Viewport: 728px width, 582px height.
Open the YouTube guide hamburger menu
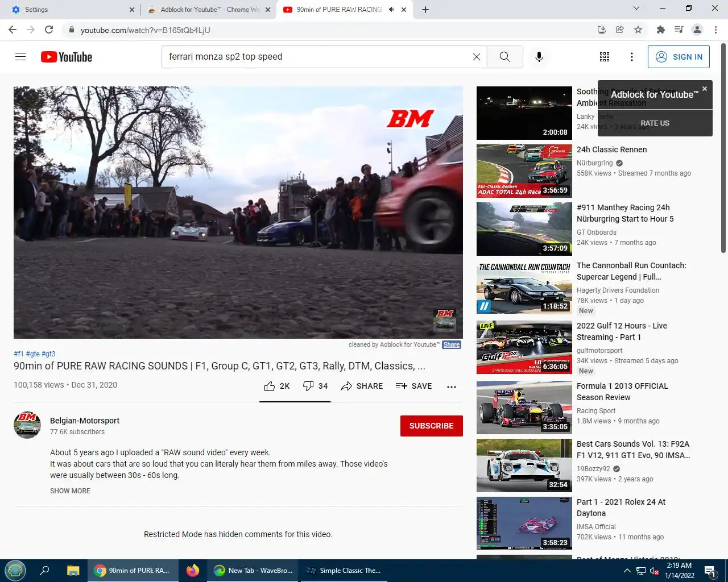point(20,57)
